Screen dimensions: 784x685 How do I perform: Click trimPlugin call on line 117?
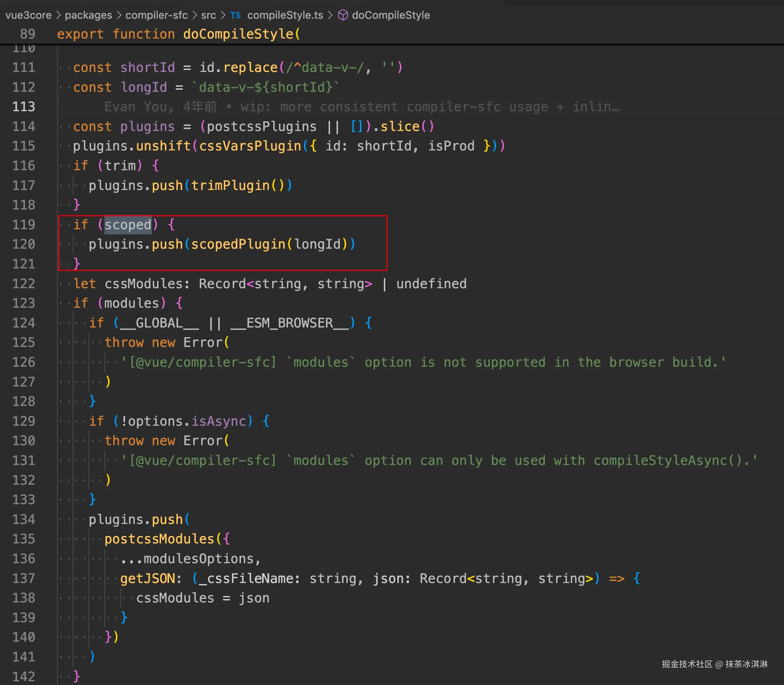point(230,185)
